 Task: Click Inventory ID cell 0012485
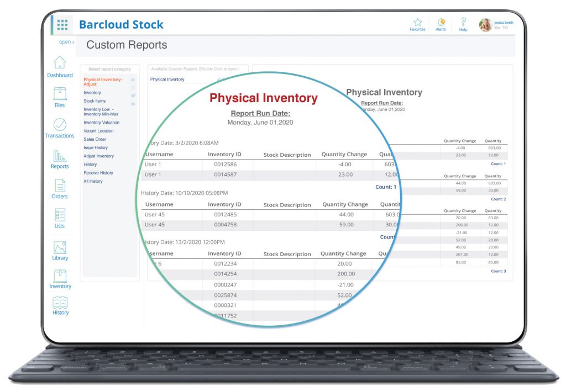pos(226,215)
